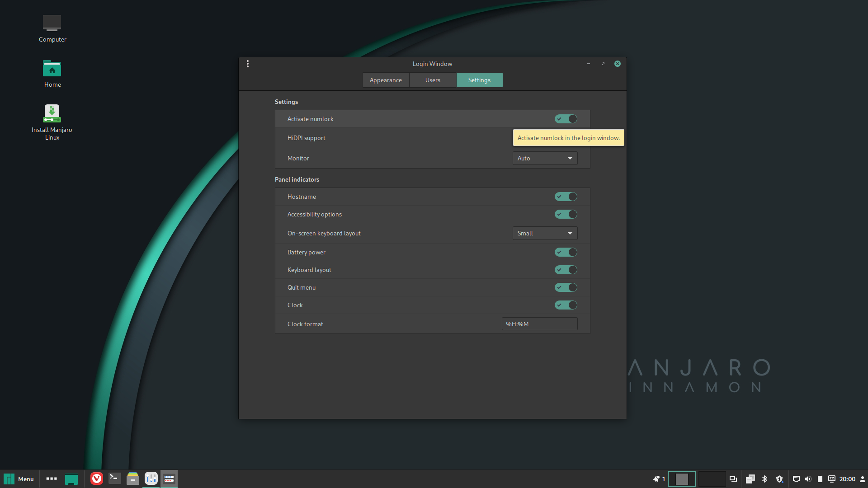868x488 pixels.
Task: Toggle the Battery power indicator
Action: (566, 252)
